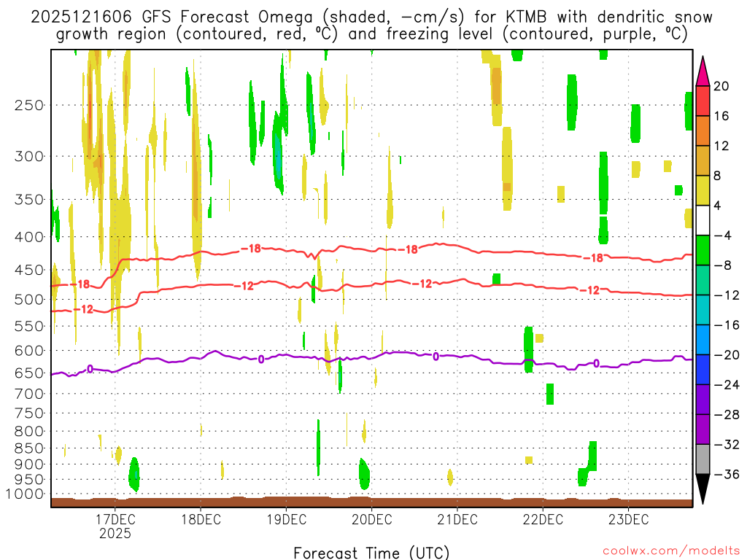Click the red -18 contour label between 22DEC and 23DEC
Viewport: 747px width, 560px height.
pyautogui.click(x=594, y=258)
